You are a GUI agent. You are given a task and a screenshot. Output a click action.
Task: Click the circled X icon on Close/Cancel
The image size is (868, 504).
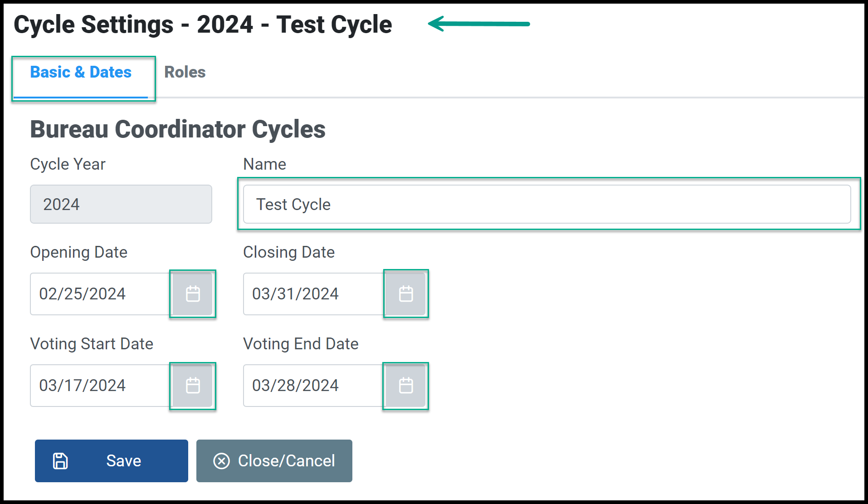click(221, 461)
